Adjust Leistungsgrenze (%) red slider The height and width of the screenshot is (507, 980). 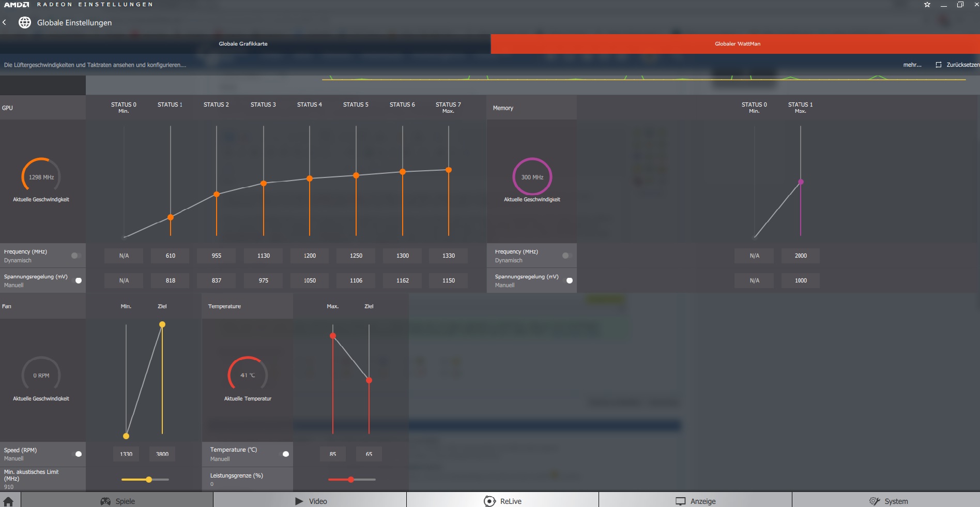click(x=351, y=480)
